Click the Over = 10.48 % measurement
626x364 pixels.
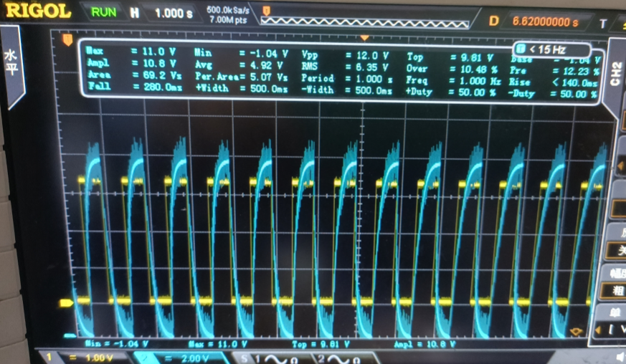tap(452, 69)
